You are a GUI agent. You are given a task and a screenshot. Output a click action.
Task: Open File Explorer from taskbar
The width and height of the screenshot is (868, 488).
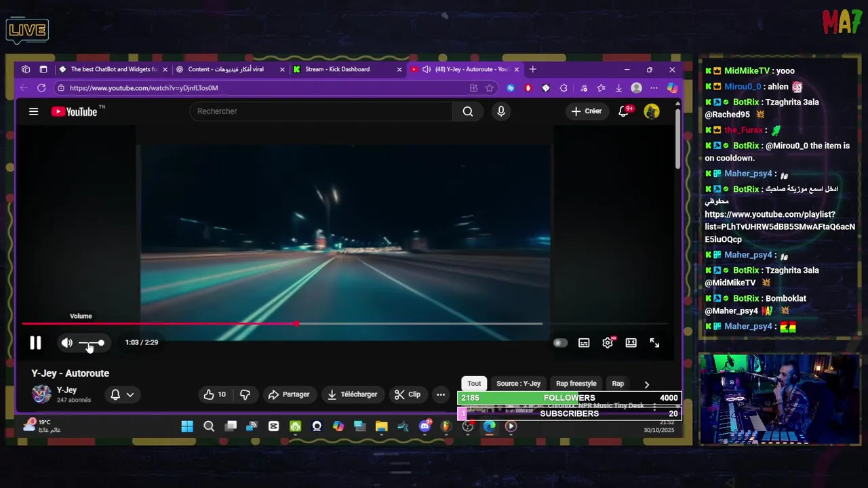(x=381, y=426)
